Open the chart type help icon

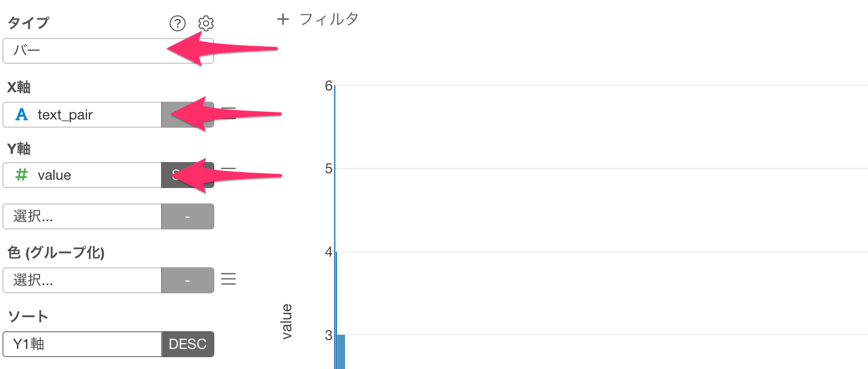tap(178, 23)
